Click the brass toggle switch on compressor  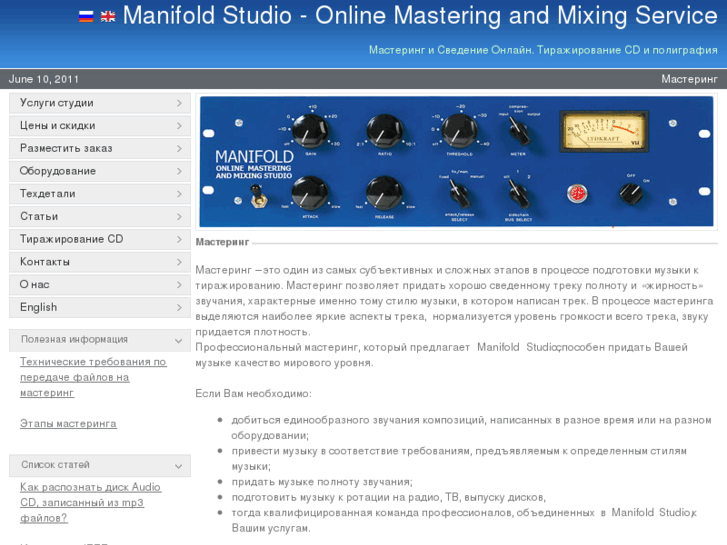[x=258, y=195]
